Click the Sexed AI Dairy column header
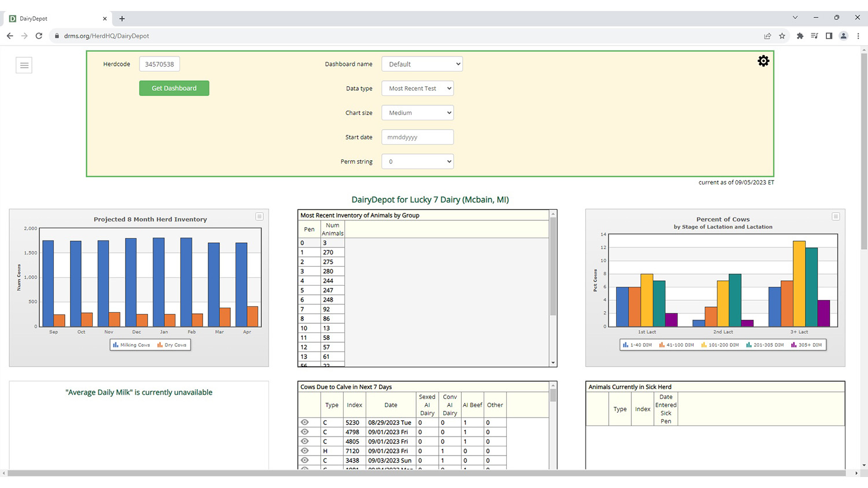 (x=427, y=405)
